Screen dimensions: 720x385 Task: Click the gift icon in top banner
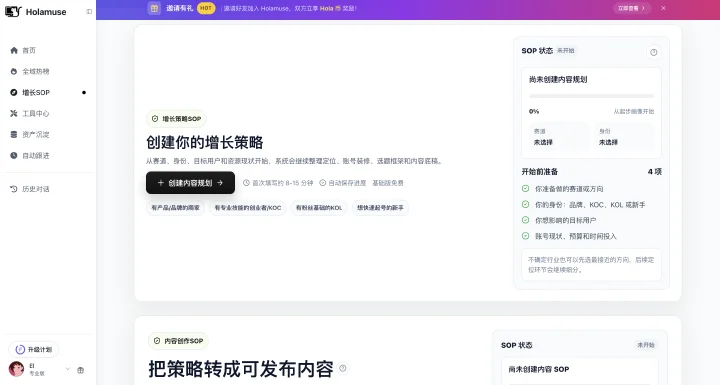pyautogui.click(x=154, y=8)
